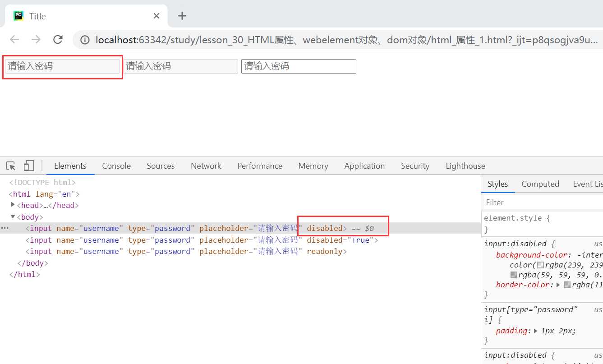This screenshot has height=364, width=603.
Task: Activate the inspect element picker icon
Action: click(x=11, y=166)
